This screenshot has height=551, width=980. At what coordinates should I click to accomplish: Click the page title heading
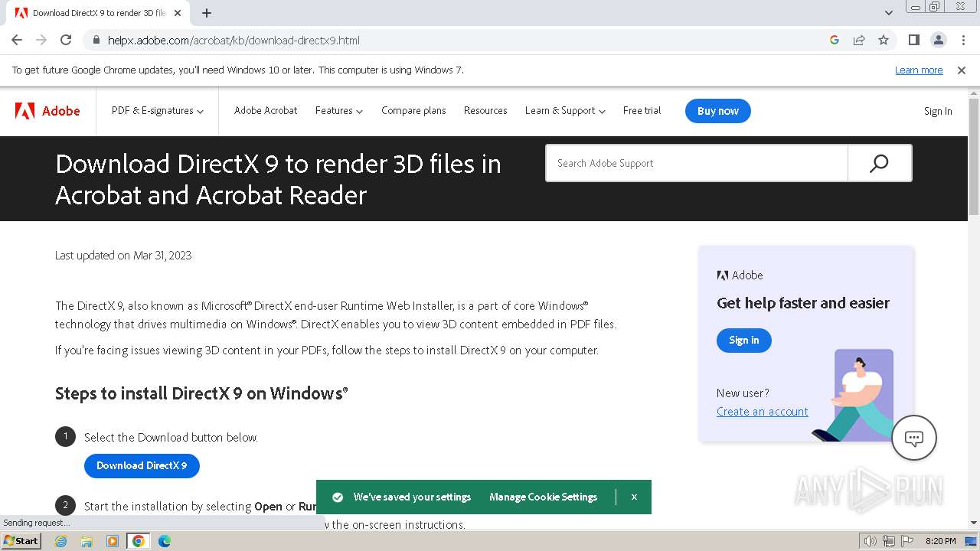pos(278,179)
